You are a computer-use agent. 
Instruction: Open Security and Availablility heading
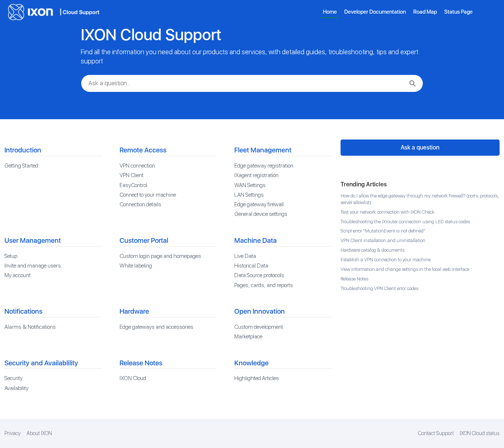click(41, 363)
